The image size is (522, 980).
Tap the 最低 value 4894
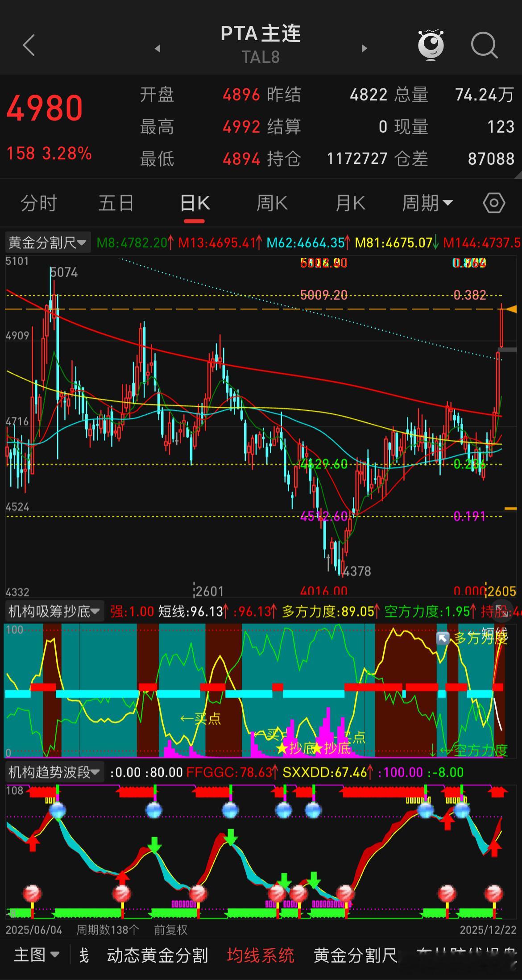(241, 159)
